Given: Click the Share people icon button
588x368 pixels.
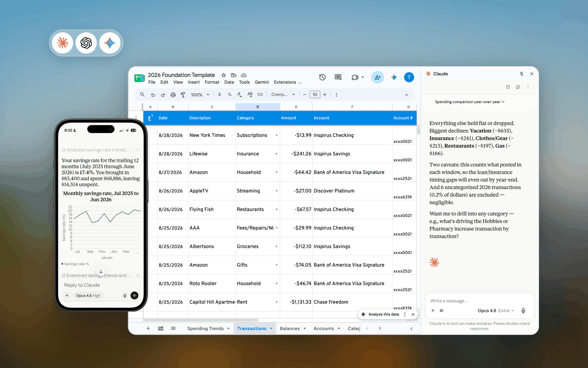Looking at the screenshot, I should pyautogui.click(x=377, y=77).
